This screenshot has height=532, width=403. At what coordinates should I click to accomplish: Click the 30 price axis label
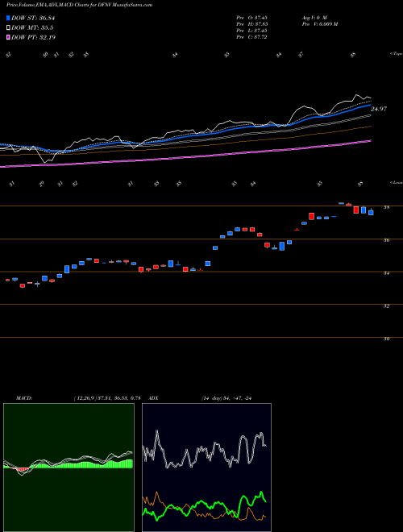point(386,339)
